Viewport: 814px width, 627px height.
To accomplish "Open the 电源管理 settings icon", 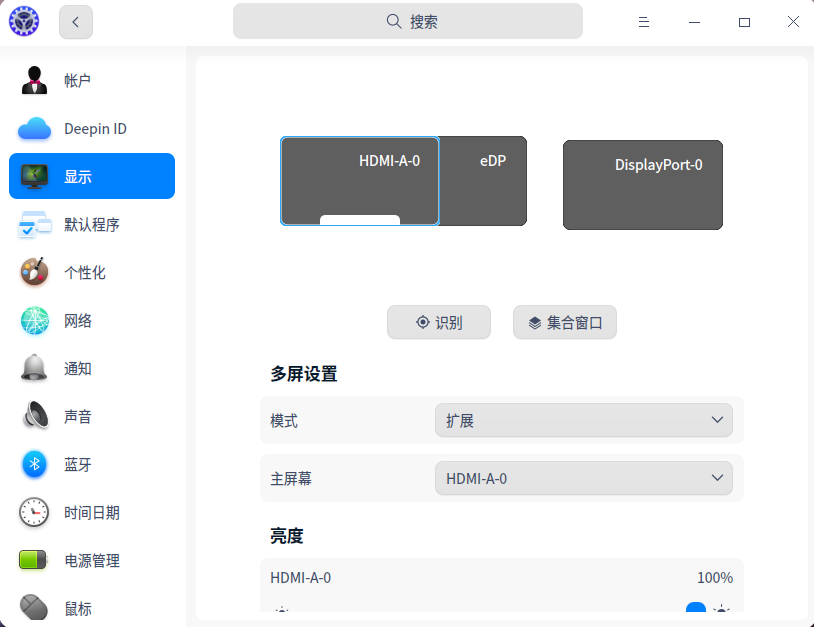I will coord(34,560).
